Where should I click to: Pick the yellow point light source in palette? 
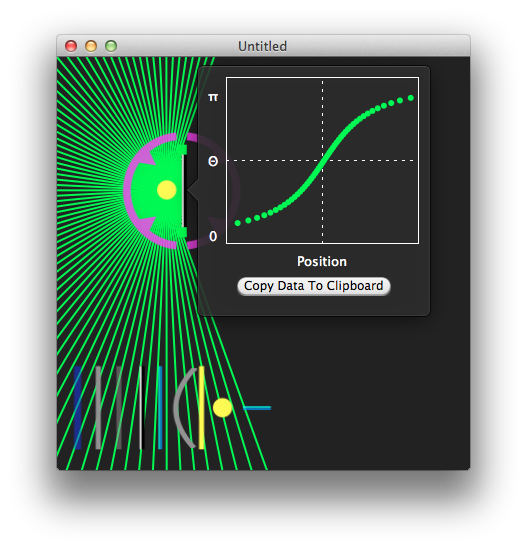[x=222, y=408]
